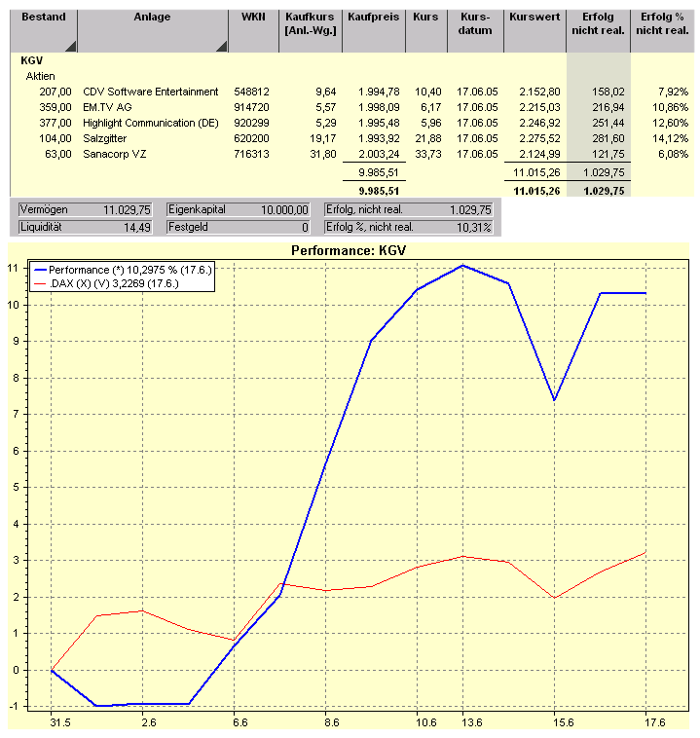This screenshot has width=700, height=738.
Task: Click the 31.5 date axis label
Action: pyautogui.click(x=59, y=722)
